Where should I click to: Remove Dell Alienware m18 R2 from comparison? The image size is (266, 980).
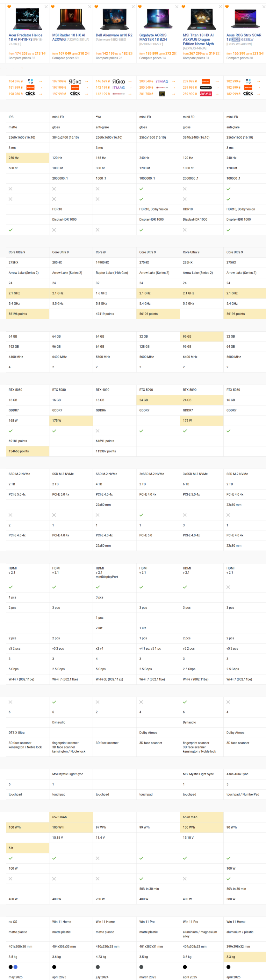pos(133,7)
